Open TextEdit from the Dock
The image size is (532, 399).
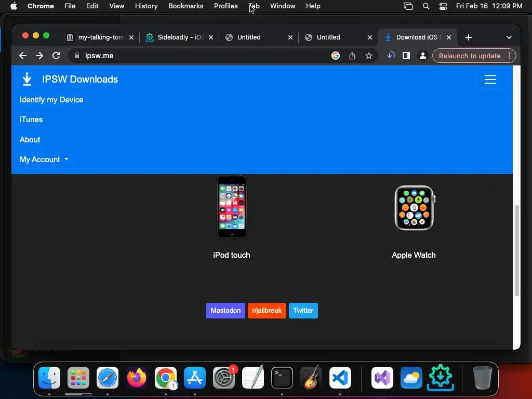pyautogui.click(x=253, y=377)
